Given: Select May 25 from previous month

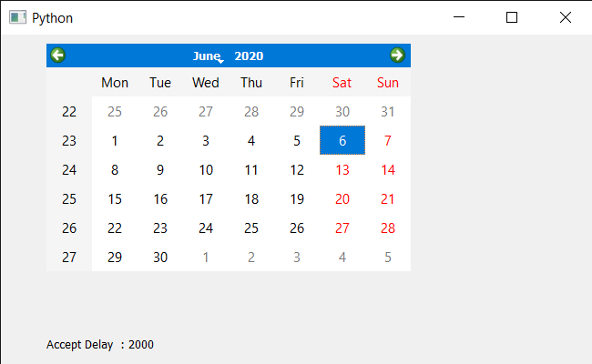Looking at the screenshot, I should pos(115,111).
